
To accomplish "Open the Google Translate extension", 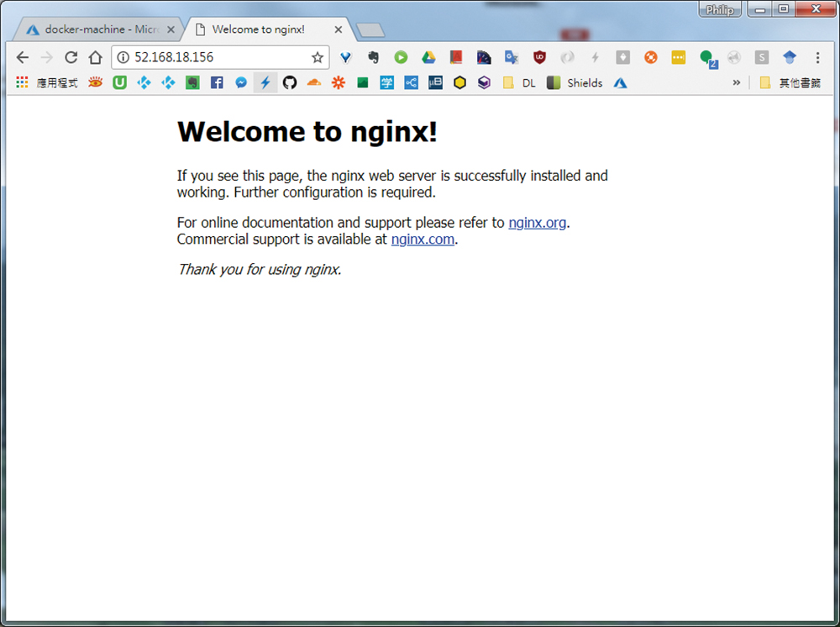I will tap(512, 57).
